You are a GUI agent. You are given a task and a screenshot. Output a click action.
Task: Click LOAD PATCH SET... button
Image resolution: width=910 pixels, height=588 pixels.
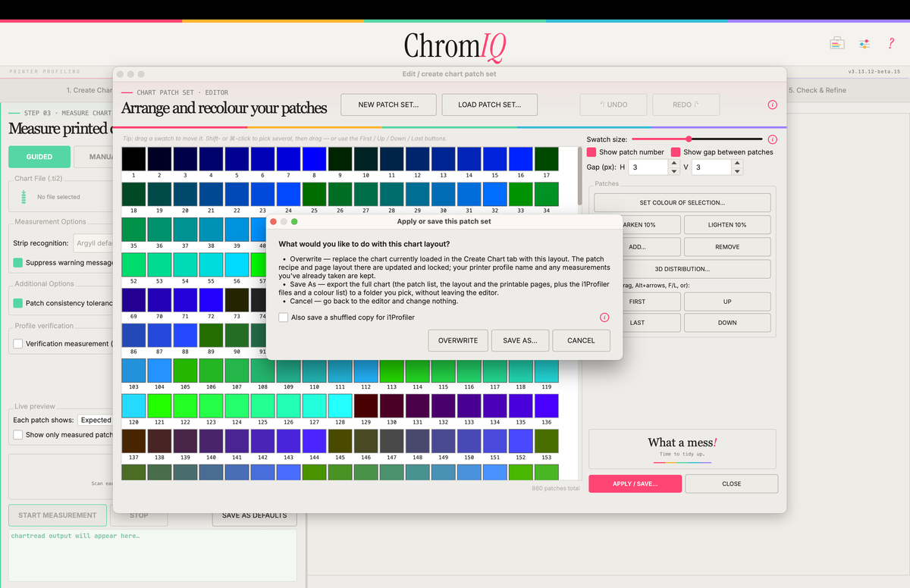tap(489, 105)
